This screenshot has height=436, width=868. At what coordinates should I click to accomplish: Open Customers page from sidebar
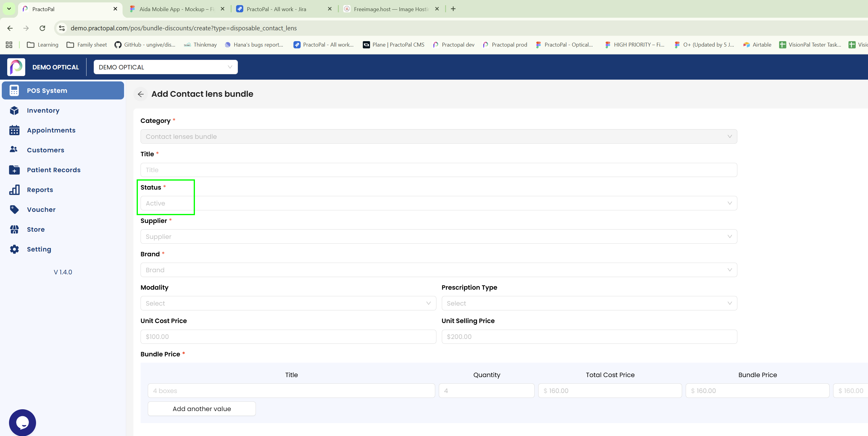(x=45, y=150)
